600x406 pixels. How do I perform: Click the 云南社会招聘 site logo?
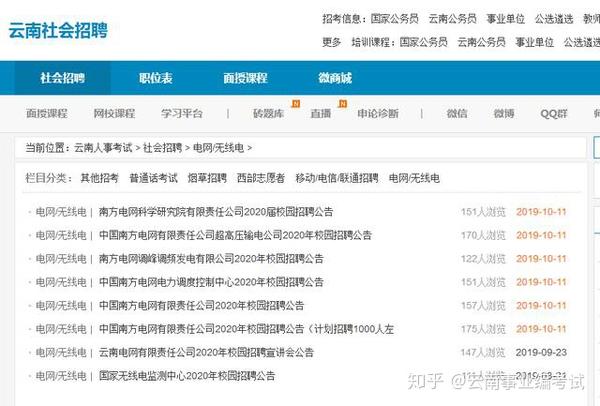(58, 30)
